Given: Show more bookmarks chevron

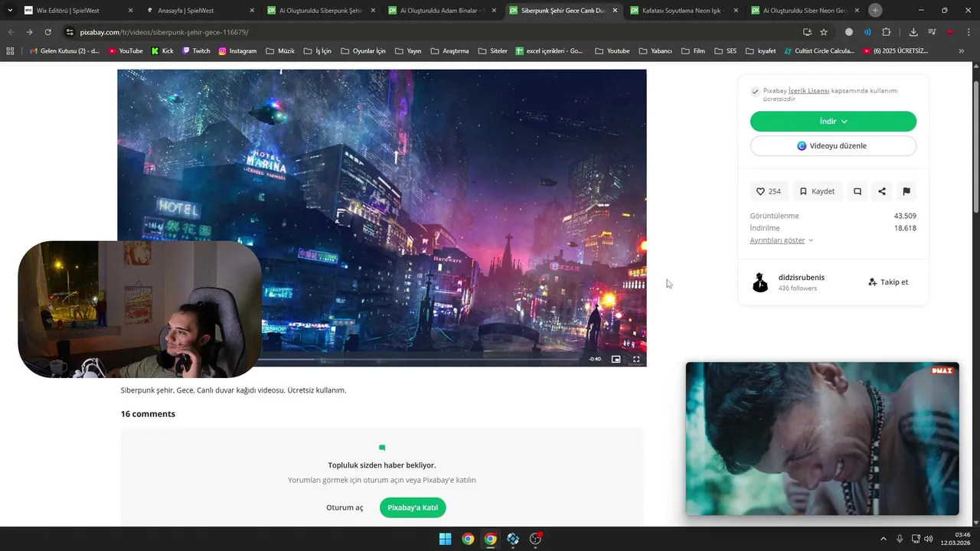Looking at the screenshot, I should 962,51.
